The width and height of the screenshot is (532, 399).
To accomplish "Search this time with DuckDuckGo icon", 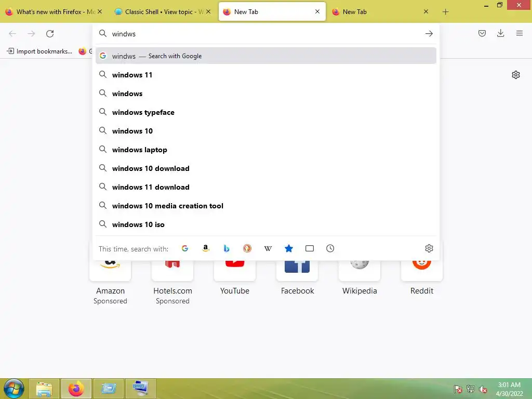I will pos(247,248).
